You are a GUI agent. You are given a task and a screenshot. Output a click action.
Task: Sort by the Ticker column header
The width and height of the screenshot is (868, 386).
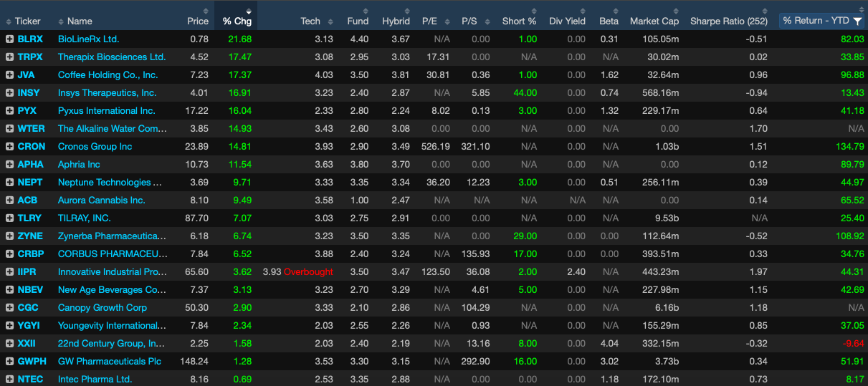[x=28, y=21]
